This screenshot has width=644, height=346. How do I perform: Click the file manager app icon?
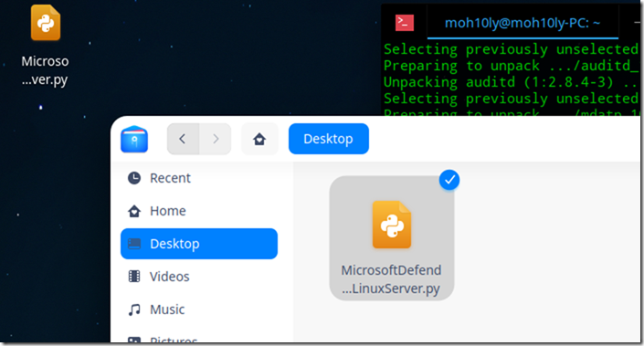point(134,139)
